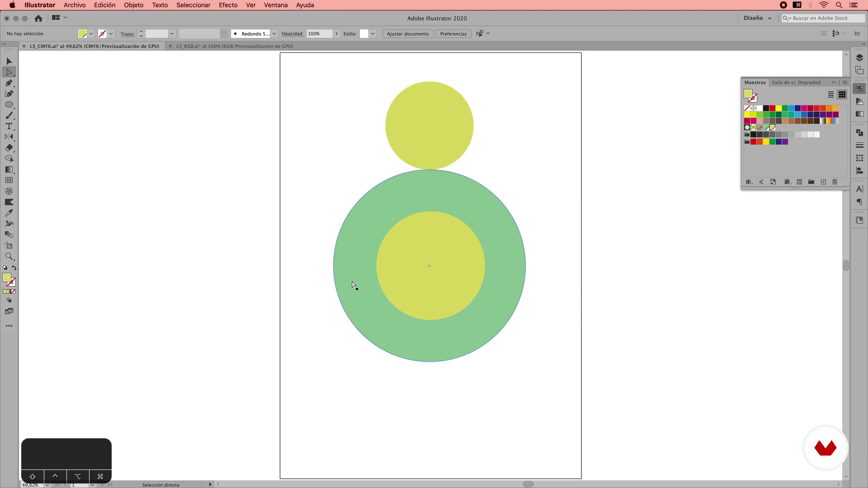This screenshot has height=488, width=868.
Task: Open stroke color dropdown in control bar
Action: pyautogui.click(x=111, y=34)
